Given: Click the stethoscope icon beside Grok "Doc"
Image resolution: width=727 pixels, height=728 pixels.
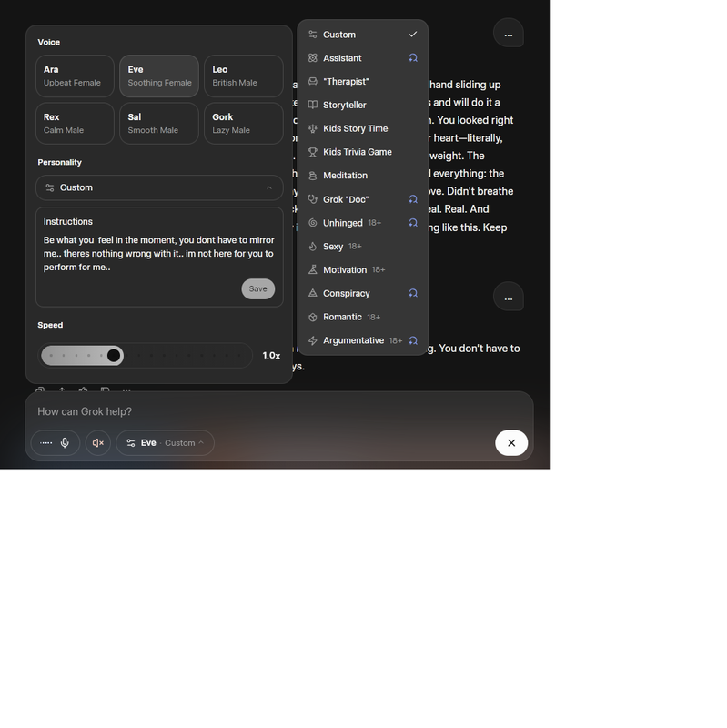Looking at the screenshot, I should pos(313,199).
